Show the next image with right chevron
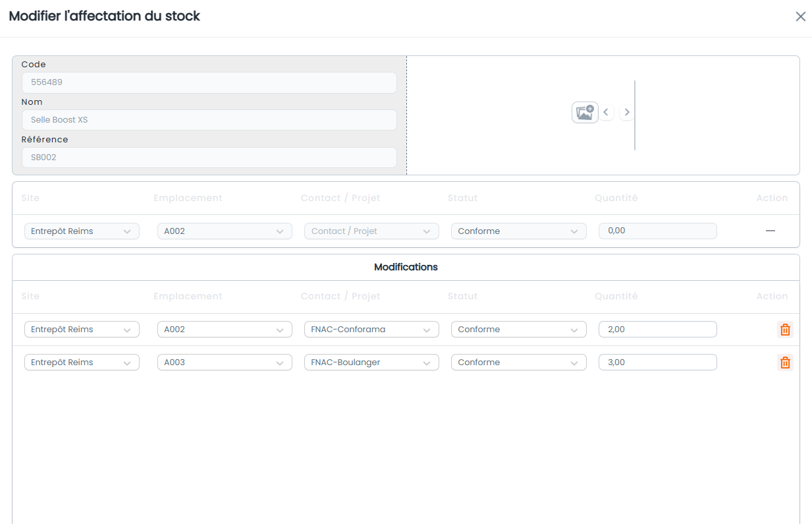 coord(627,113)
